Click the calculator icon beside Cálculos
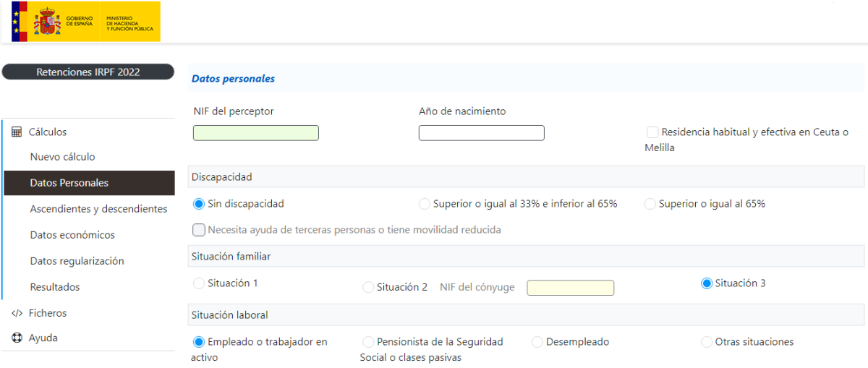The image size is (868, 368). click(17, 132)
